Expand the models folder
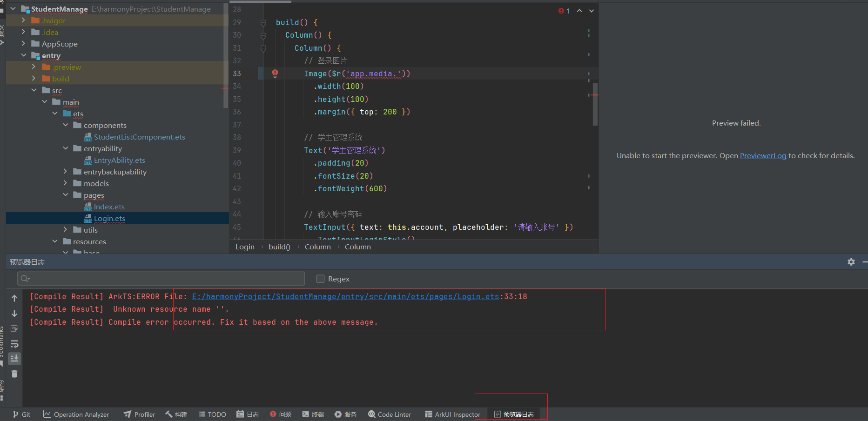 (66, 183)
